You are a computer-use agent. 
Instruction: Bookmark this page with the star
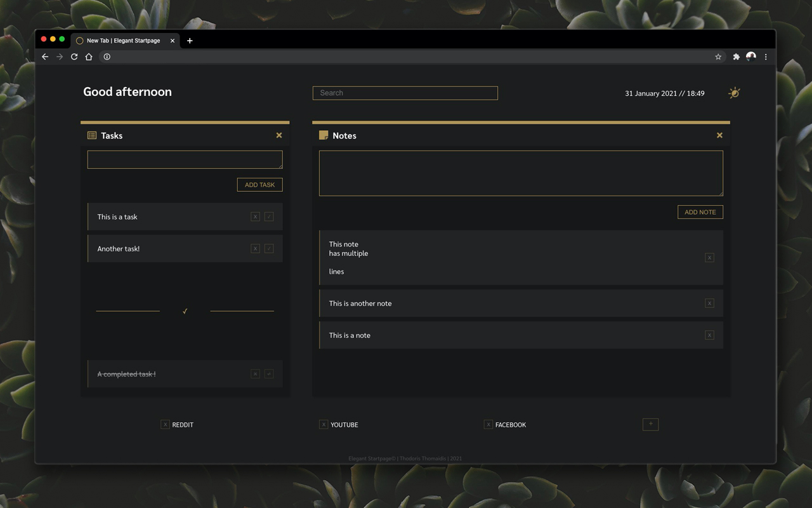[x=718, y=57]
